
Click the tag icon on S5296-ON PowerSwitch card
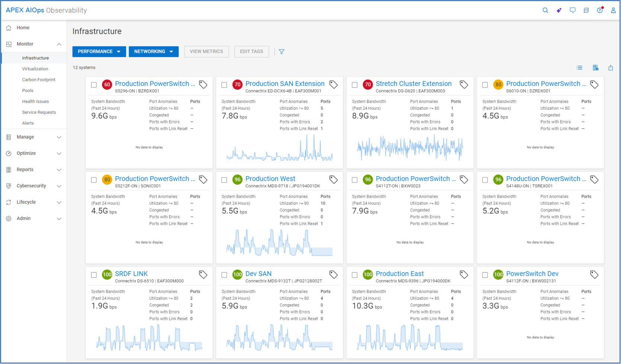coord(203,84)
